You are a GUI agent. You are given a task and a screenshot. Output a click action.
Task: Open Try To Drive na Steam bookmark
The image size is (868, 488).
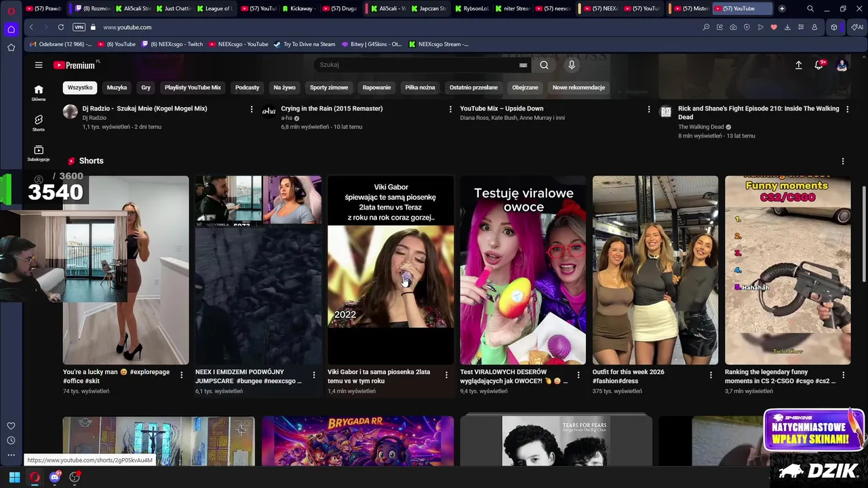[304, 44]
